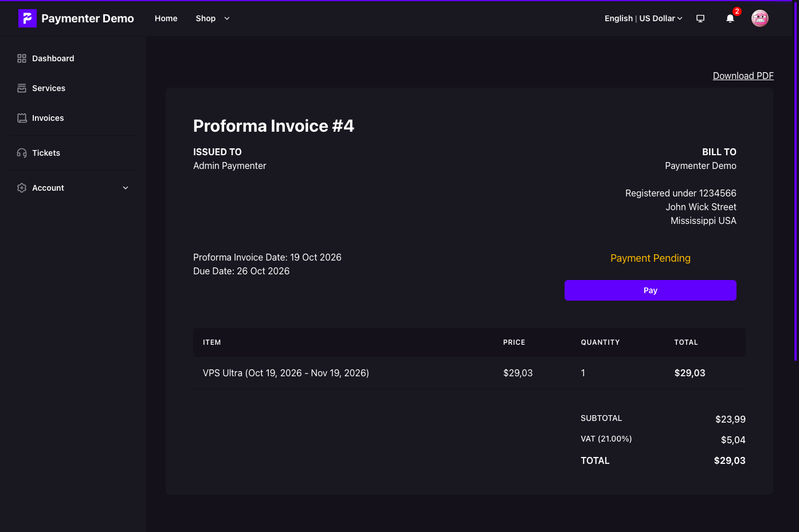The height and width of the screenshot is (532, 799).
Task: Click the Download PDF link
Action: pyautogui.click(x=743, y=76)
